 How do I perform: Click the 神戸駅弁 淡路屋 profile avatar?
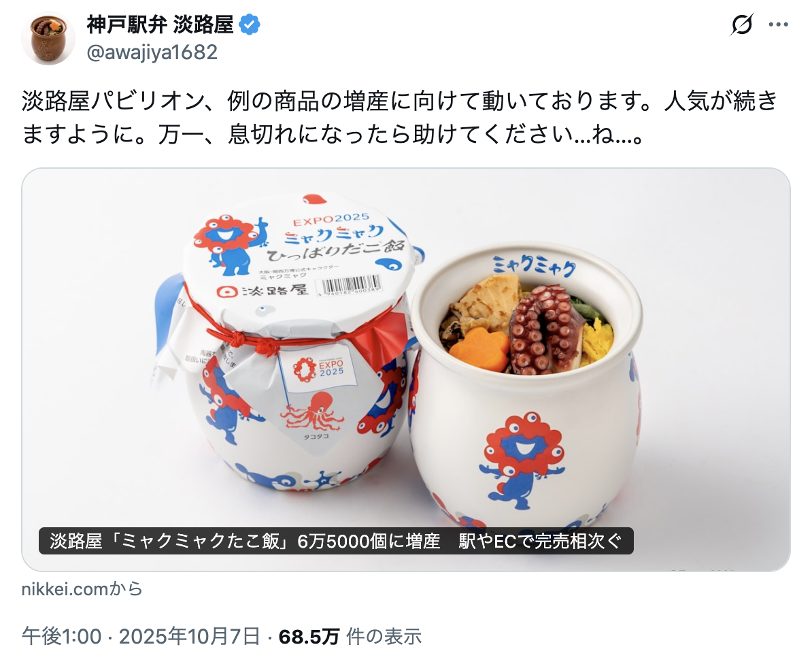pos(48,38)
